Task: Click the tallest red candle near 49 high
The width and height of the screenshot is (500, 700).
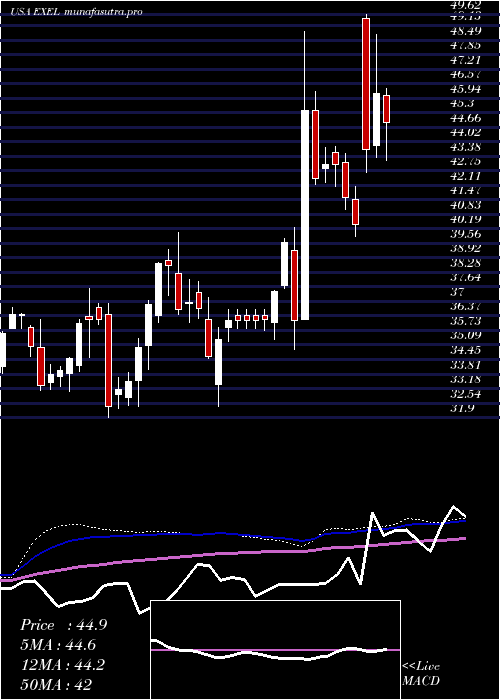Action: pyautogui.click(x=366, y=84)
